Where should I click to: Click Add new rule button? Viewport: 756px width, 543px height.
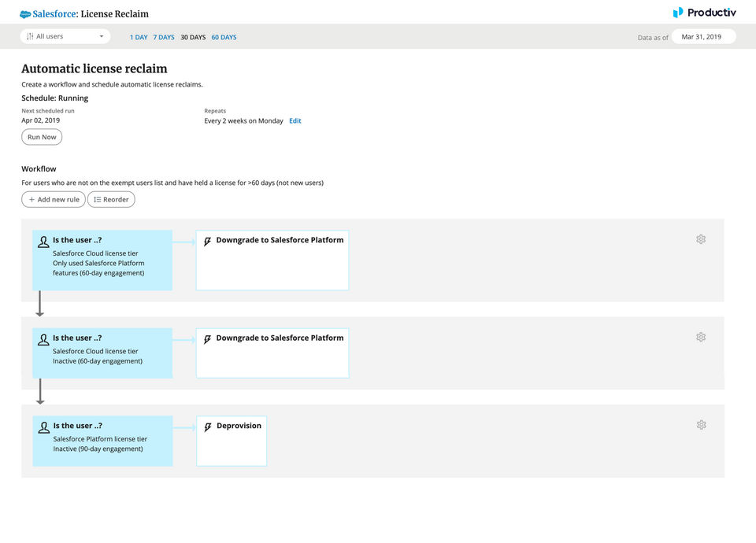click(54, 200)
